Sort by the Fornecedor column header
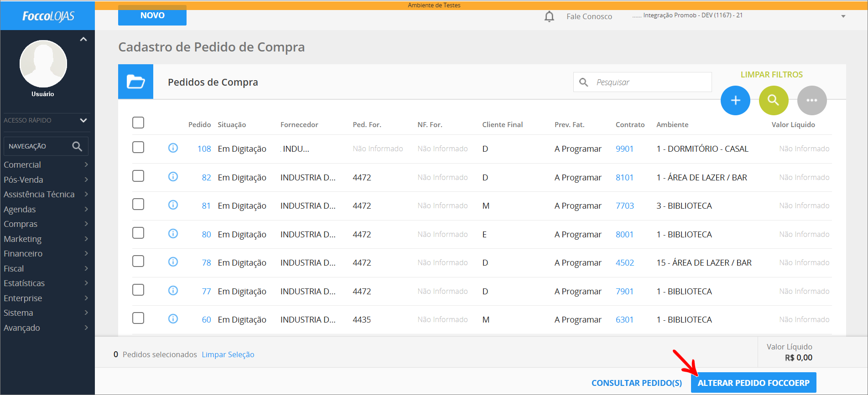Screen dimensions: 868x395 point(299,124)
